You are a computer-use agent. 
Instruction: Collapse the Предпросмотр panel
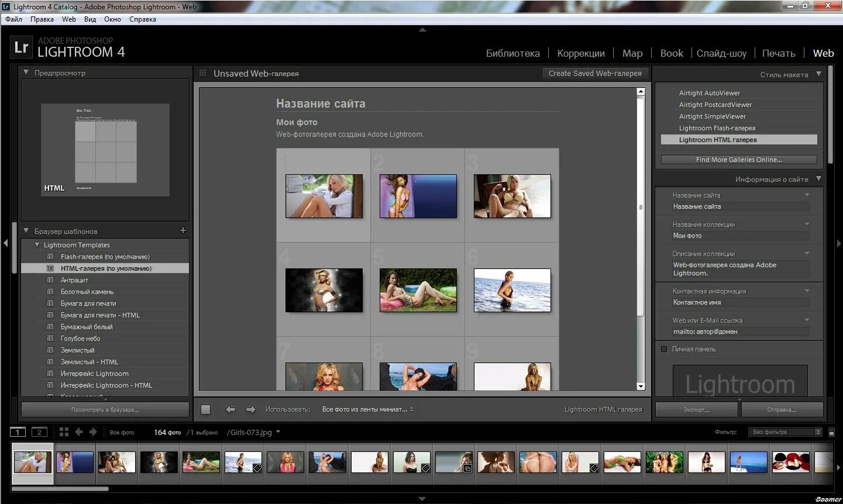coord(26,73)
